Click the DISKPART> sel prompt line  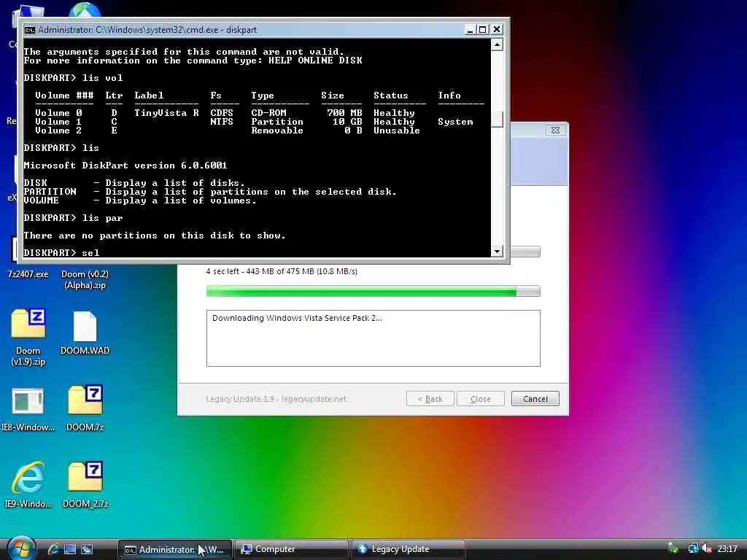(61, 252)
